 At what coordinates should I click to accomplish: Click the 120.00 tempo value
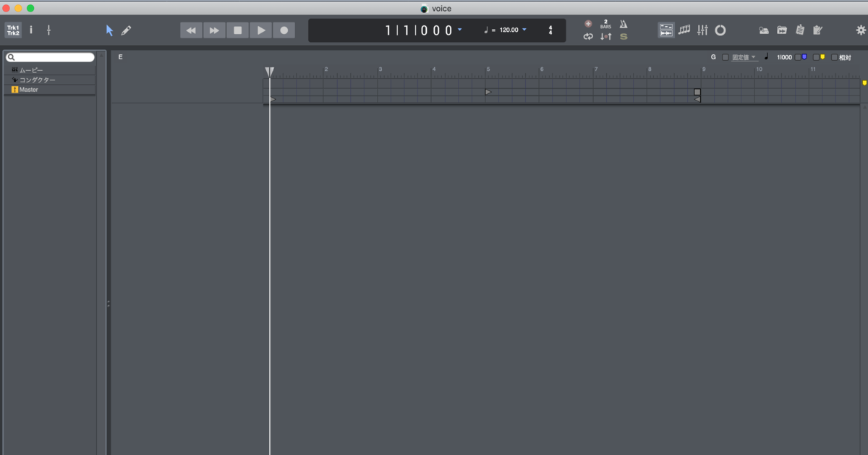coord(509,30)
